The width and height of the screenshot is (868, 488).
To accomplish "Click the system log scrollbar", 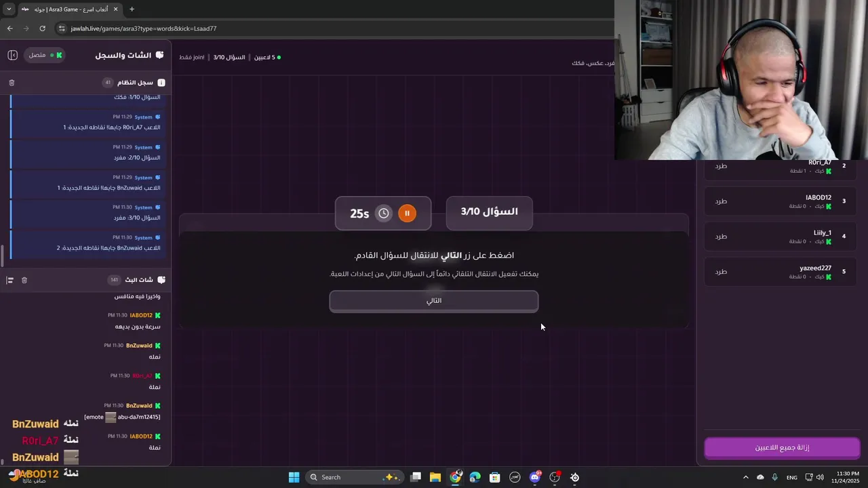I will coord(2,255).
